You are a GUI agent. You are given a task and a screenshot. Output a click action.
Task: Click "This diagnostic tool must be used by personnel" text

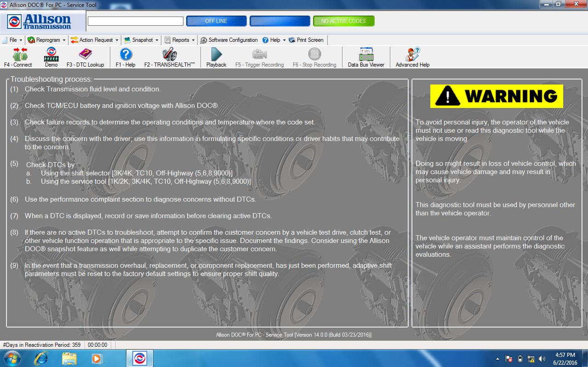495,209
